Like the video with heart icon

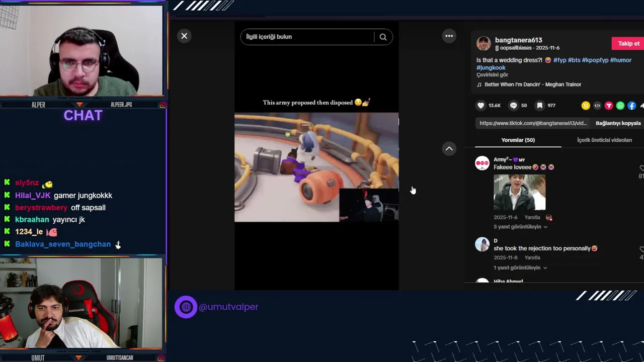pyautogui.click(x=481, y=106)
